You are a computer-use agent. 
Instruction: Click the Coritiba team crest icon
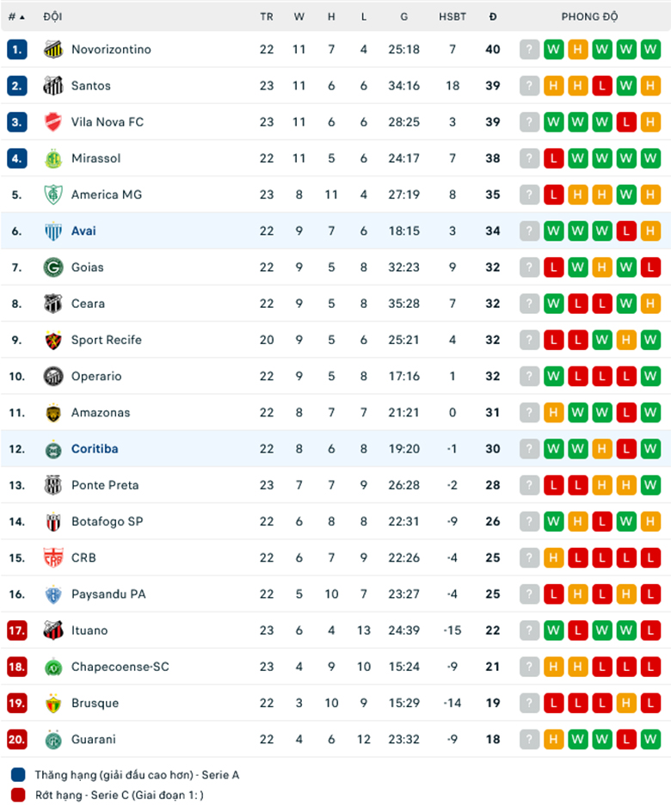coord(53,449)
